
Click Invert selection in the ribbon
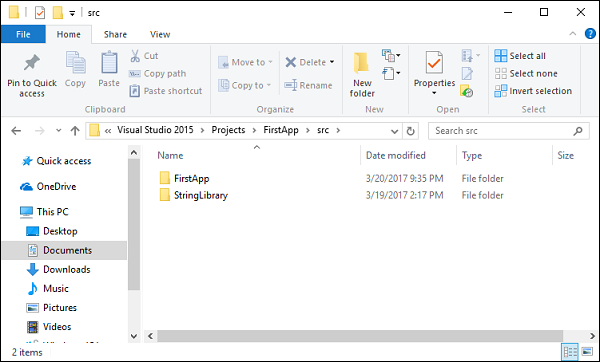[x=533, y=91]
